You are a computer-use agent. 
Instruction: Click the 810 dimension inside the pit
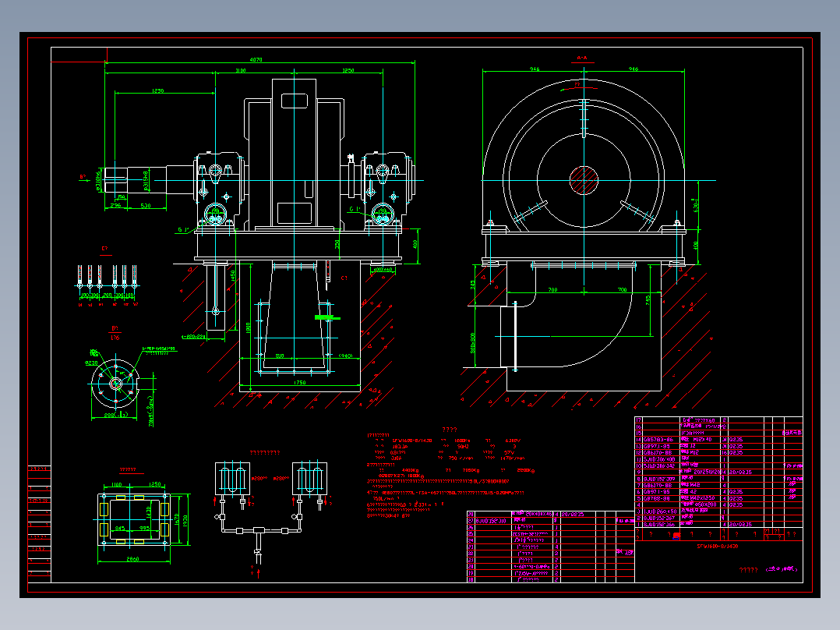280,356
